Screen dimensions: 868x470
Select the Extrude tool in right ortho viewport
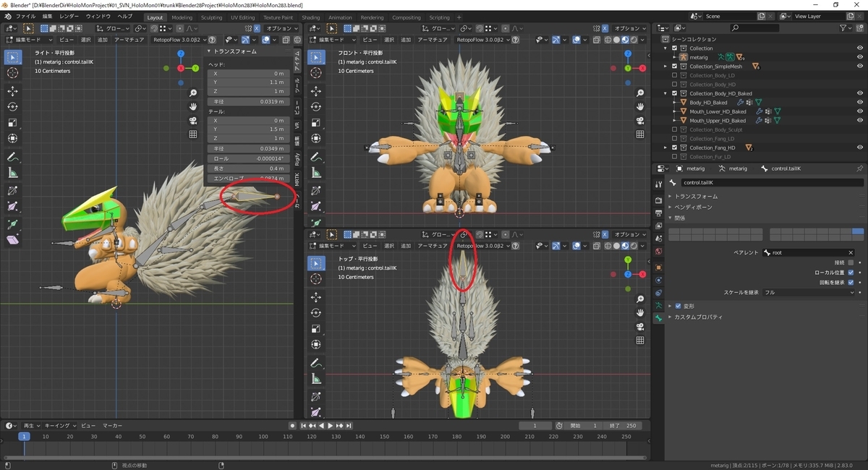coord(12,224)
